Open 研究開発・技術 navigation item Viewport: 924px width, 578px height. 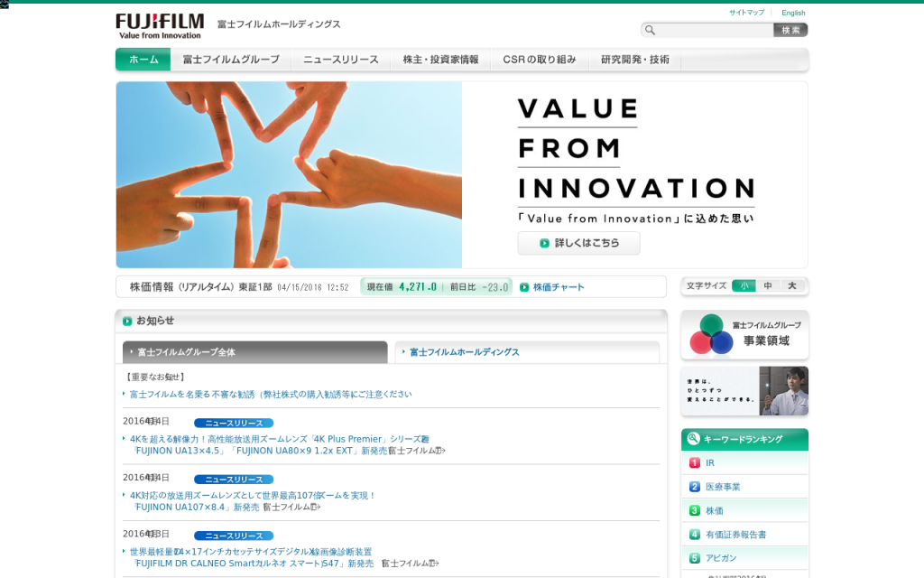634,60
